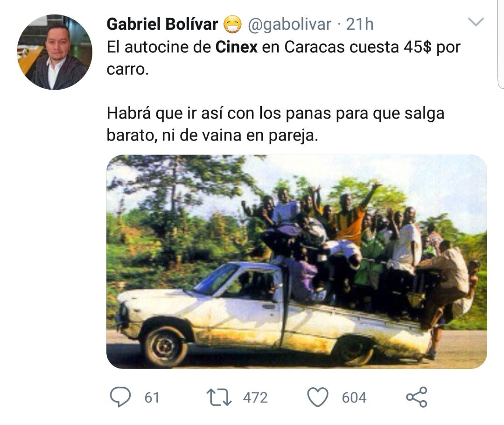504x425 pixels.
Task: Open the 21h timestamp link
Action: click(360, 24)
